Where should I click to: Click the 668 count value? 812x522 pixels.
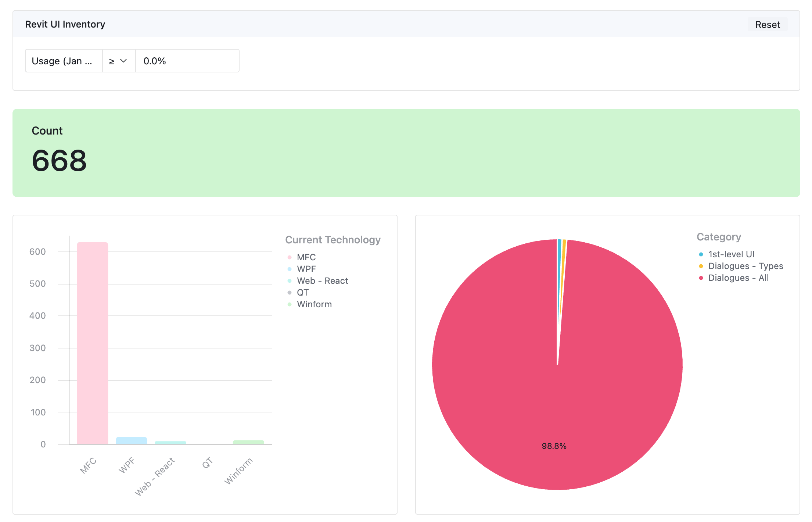pyautogui.click(x=59, y=161)
